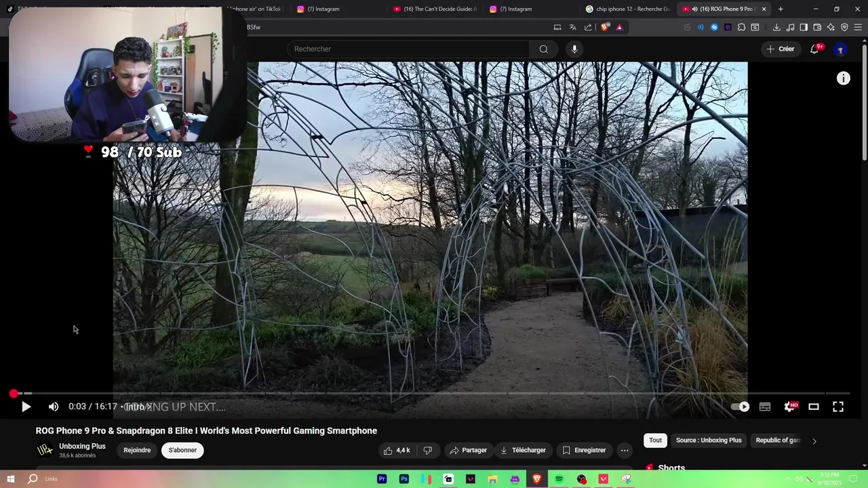Viewport: 868px width, 488px height.
Task: Switch to chip iphone 12 Google tab
Action: pyautogui.click(x=627, y=9)
